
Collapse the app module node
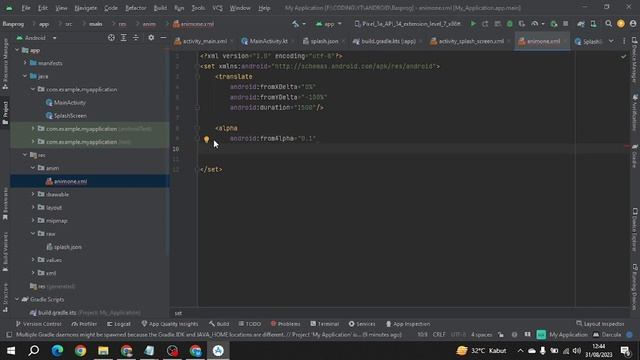click(17, 50)
